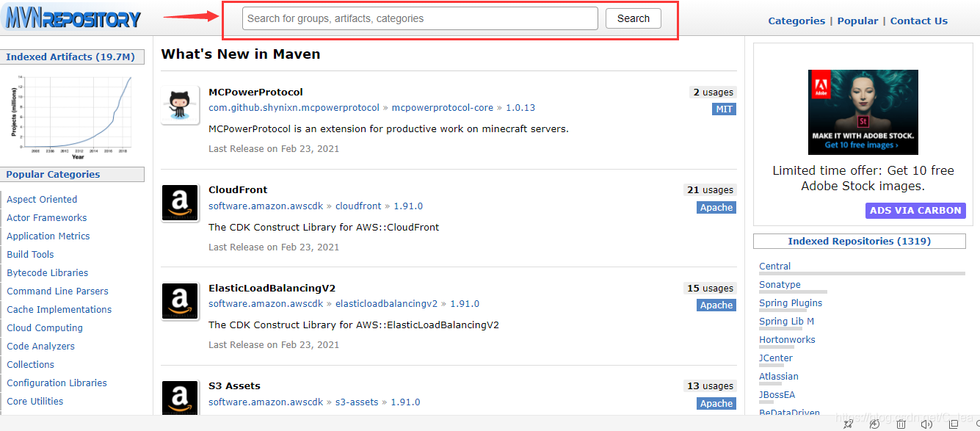980x431 pixels.
Task: Click the MIT license badge
Action: point(724,109)
